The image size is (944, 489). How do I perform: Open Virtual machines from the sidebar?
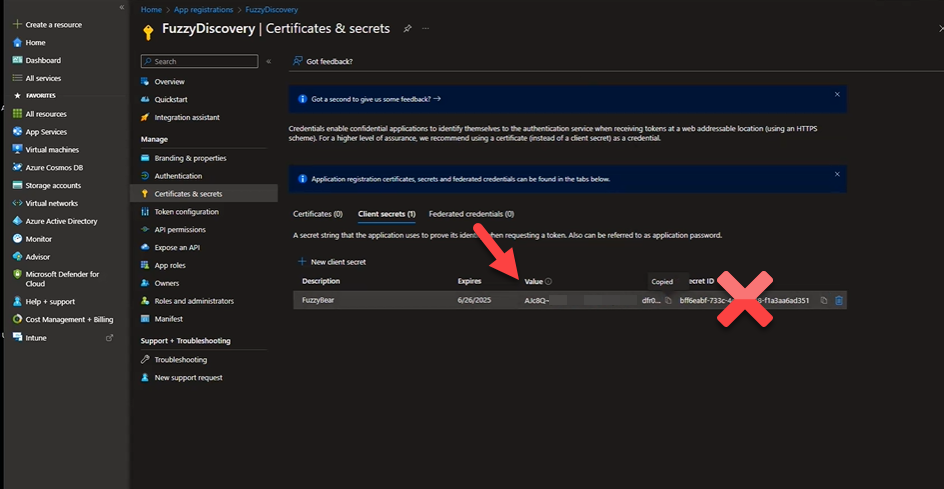[x=52, y=149]
